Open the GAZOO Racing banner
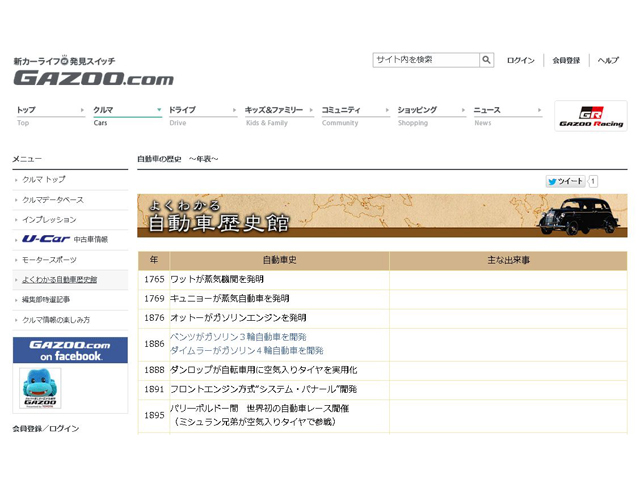The height and width of the screenshot is (480, 640). (590, 116)
